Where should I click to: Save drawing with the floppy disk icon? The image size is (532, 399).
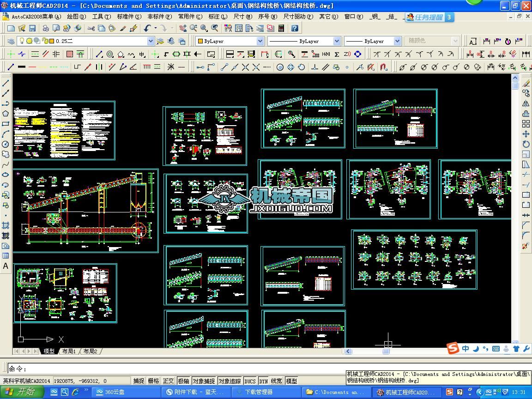point(32,28)
